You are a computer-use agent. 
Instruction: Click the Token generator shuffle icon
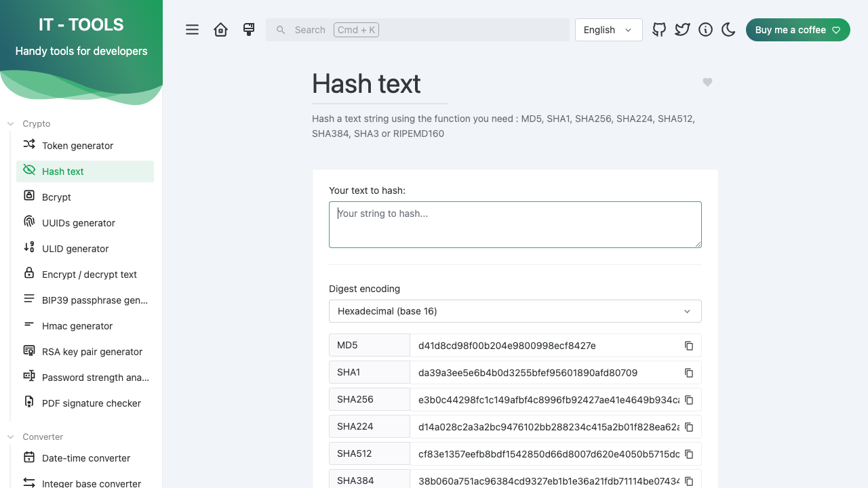pyautogui.click(x=29, y=144)
